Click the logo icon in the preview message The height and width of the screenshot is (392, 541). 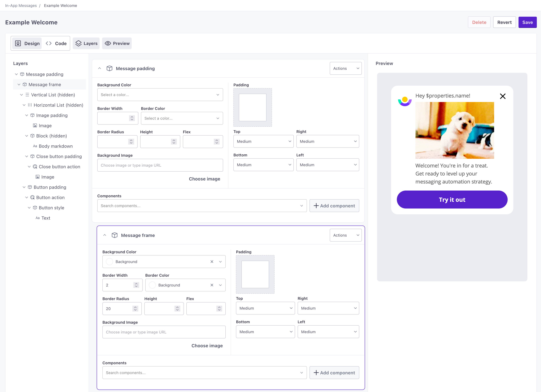[405, 101]
